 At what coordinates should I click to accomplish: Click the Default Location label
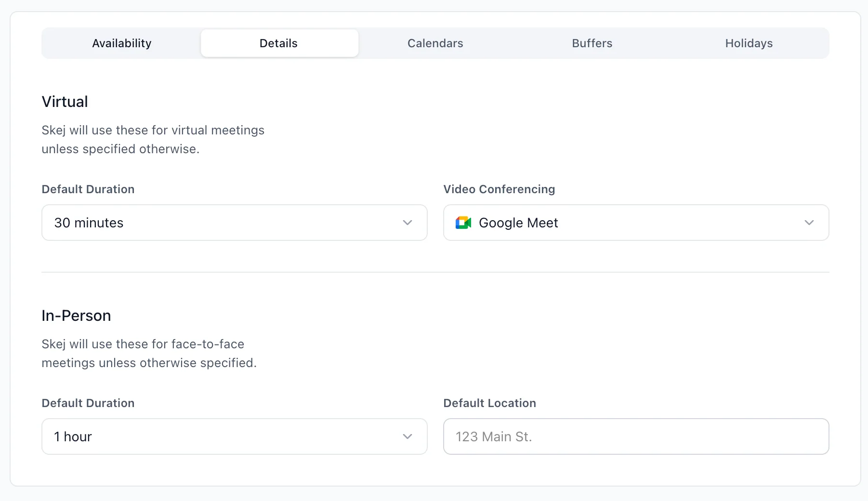489,403
